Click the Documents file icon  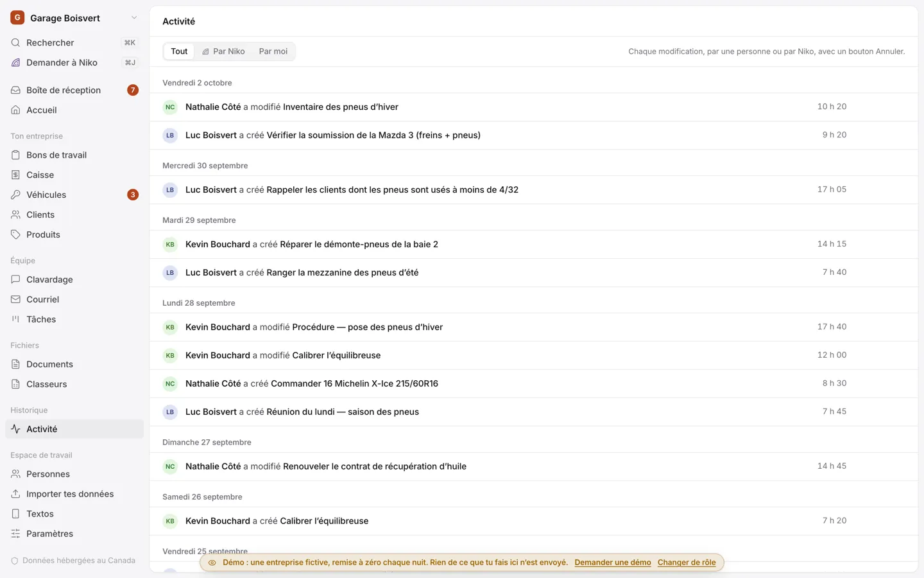(x=15, y=364)
